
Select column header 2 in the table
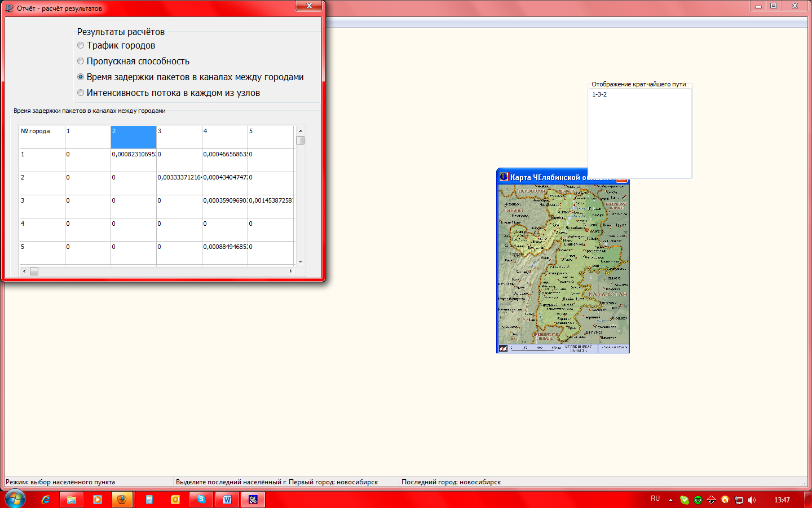(x=133, y=137)
